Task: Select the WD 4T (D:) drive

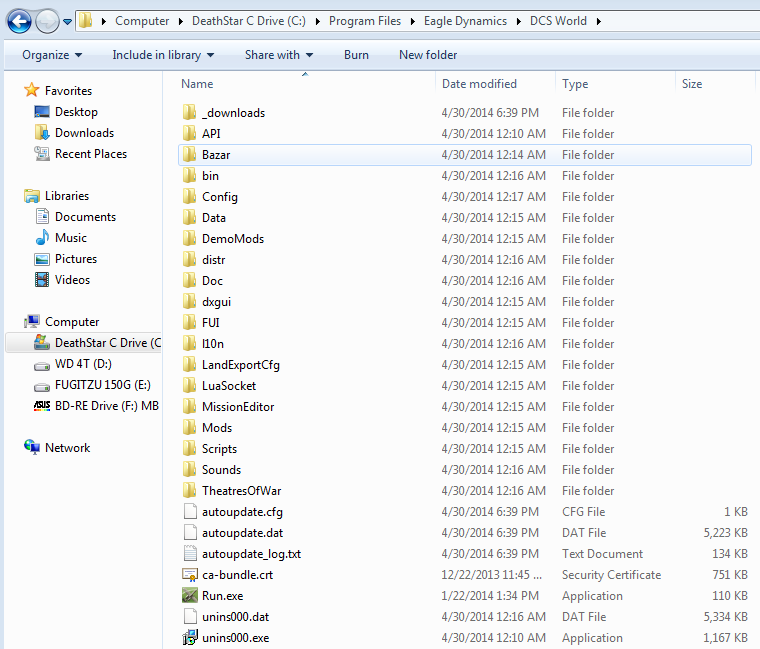Action: (x=73, y=364)
